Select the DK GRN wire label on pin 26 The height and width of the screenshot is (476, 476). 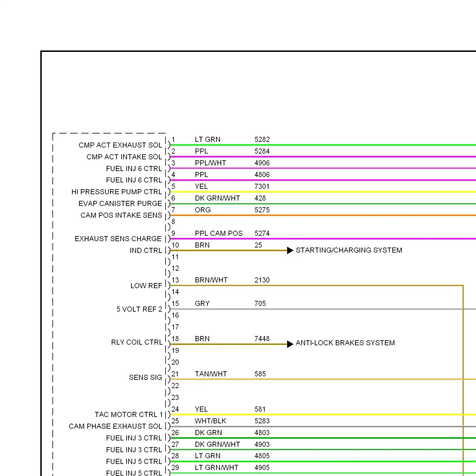[208, 433]
